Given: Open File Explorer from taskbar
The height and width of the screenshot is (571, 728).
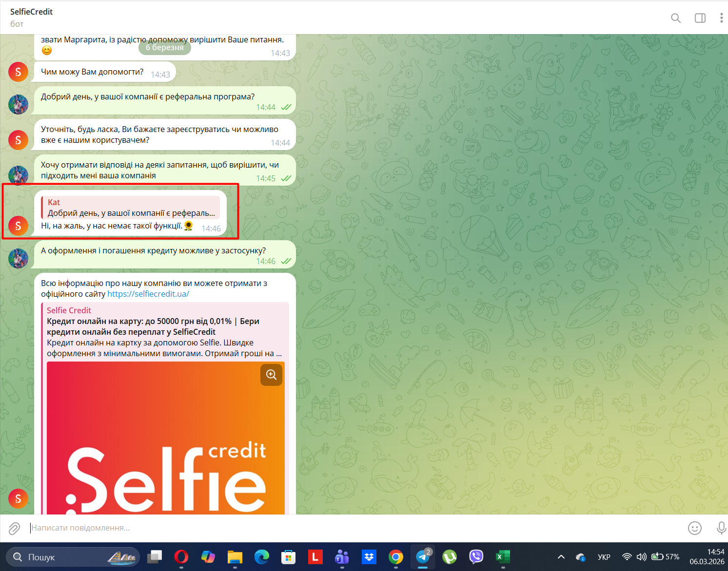Looking at the screenshot, I should pos(235,556).
